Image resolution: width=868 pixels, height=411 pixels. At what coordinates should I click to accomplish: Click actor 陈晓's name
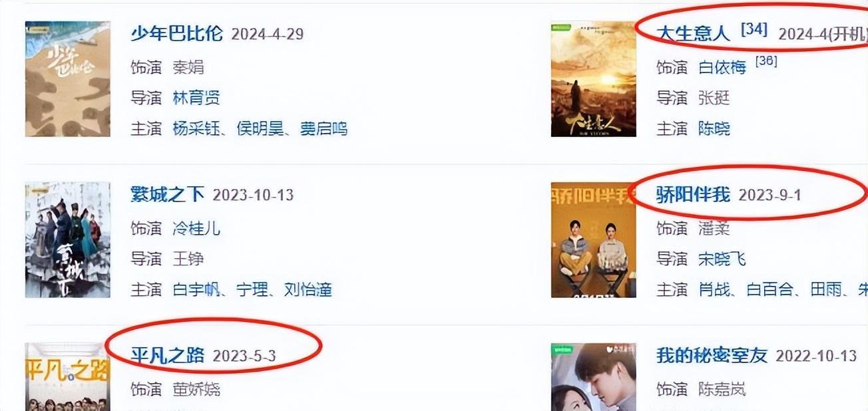(x=714, y=128)
